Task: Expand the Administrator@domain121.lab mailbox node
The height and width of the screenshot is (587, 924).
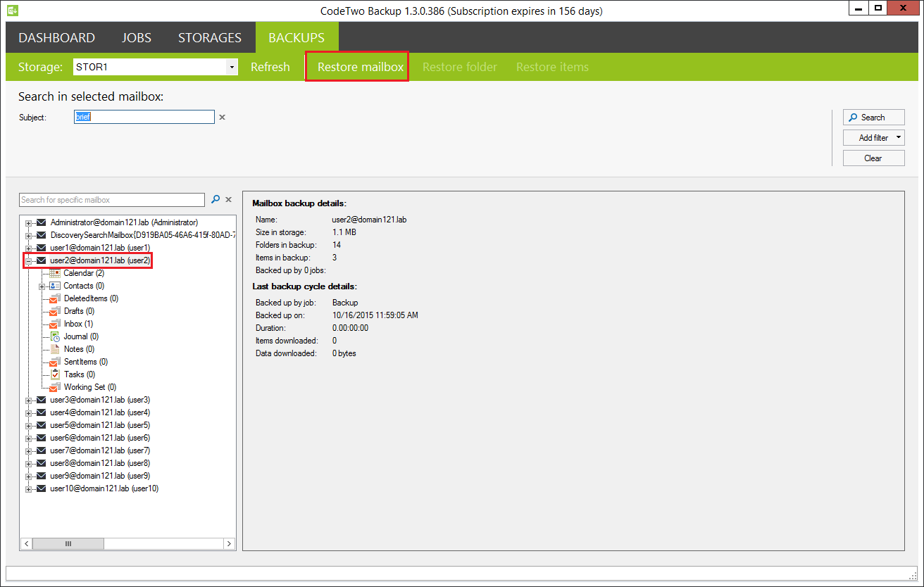Action: point(29,222)
